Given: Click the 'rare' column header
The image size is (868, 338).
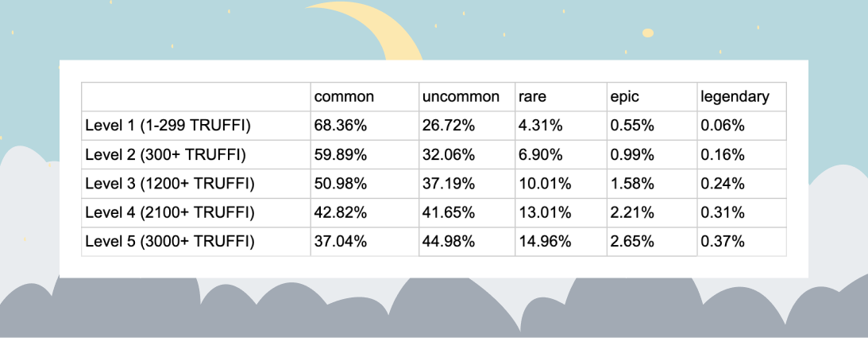Looking at the screenshot, I should point(532,97).
